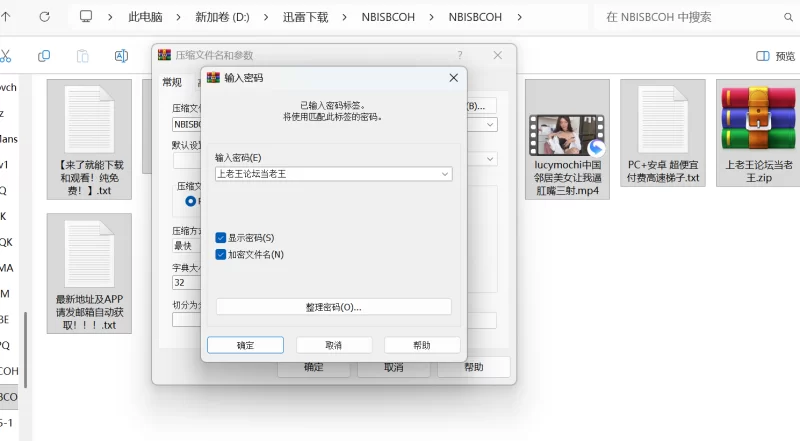Viewport: 800px width, 441px height.
Task: Click the Rename icon in the Explorer toolbar
Action: [121, 56]
